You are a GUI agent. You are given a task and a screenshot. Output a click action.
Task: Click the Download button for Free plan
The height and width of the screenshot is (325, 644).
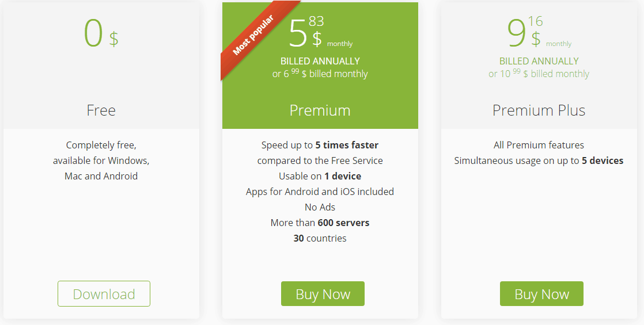[x=104, y=294]
